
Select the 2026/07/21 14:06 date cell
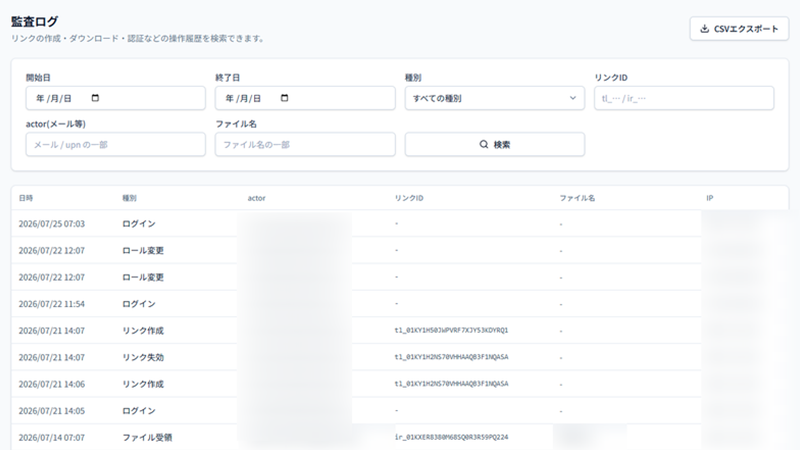52,384
